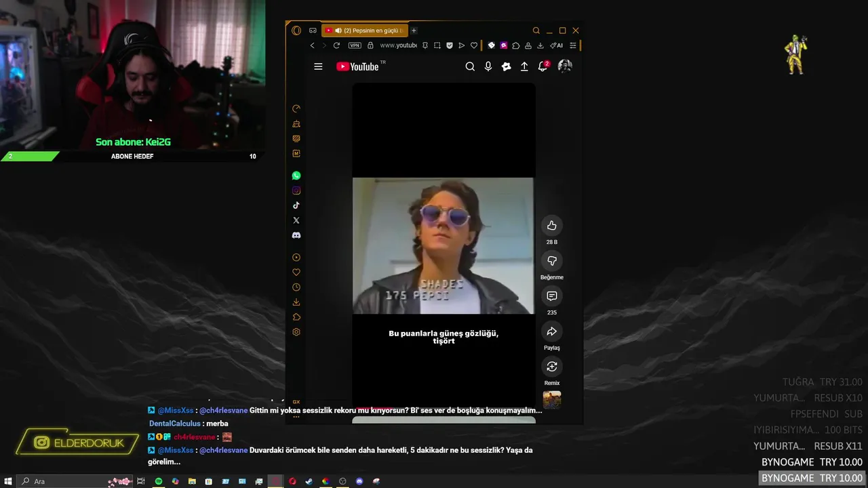The image size is (868, 488).
Task: Upload a video with the arrow icon
Action: (x=524, y=66)
